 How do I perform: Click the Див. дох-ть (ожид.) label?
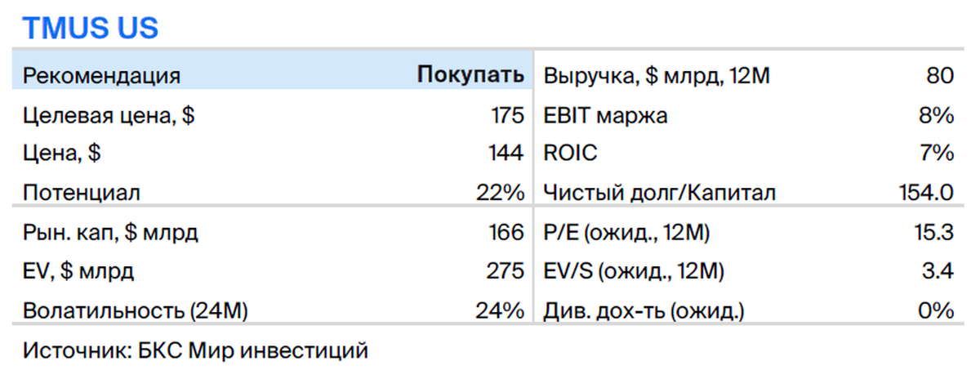644,310
